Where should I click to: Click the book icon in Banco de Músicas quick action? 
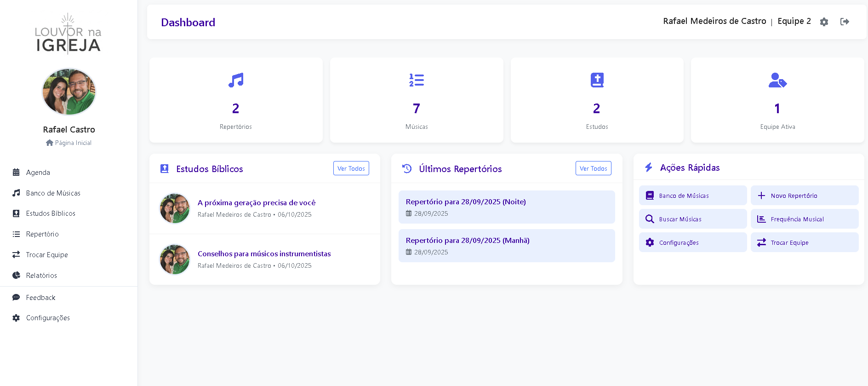point(650,196)
